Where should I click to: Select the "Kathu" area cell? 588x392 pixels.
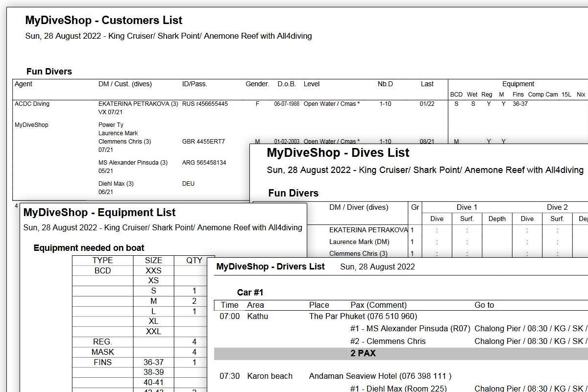point(258,317)
